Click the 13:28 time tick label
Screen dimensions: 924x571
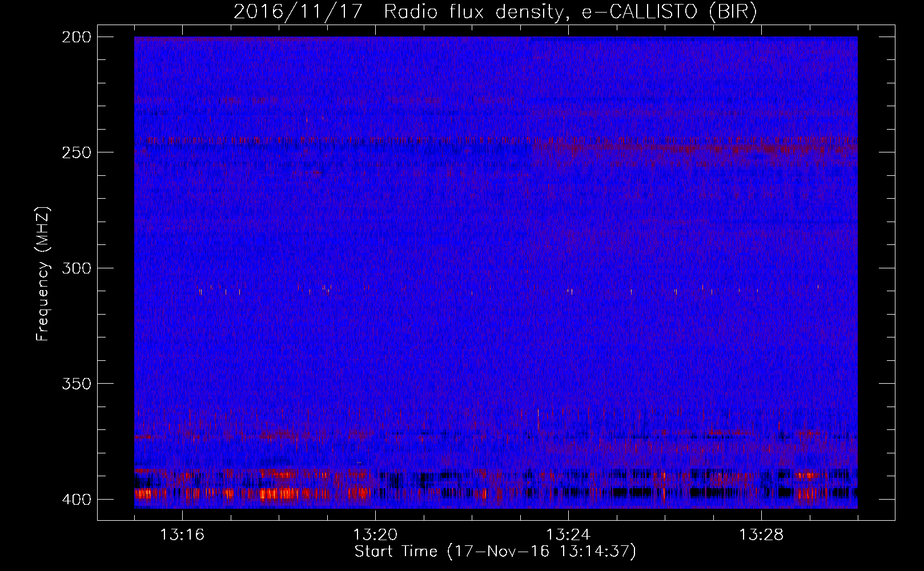[761, 534]
